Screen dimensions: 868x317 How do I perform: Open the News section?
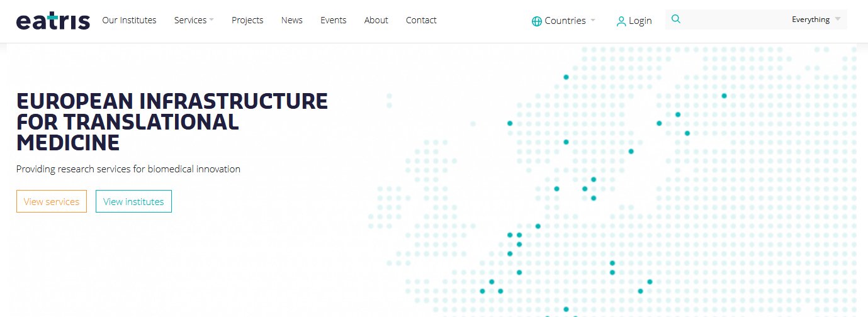tap(292, 20)
